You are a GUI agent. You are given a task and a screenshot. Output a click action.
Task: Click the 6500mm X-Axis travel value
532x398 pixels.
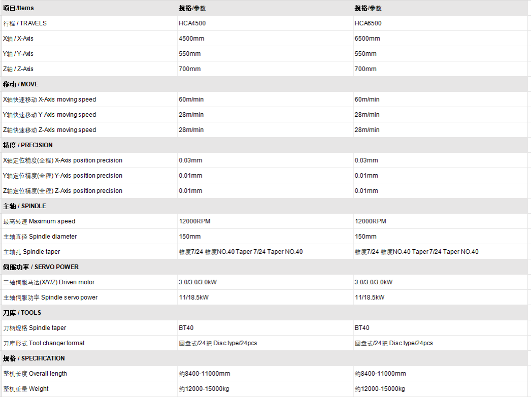point(367,39)
